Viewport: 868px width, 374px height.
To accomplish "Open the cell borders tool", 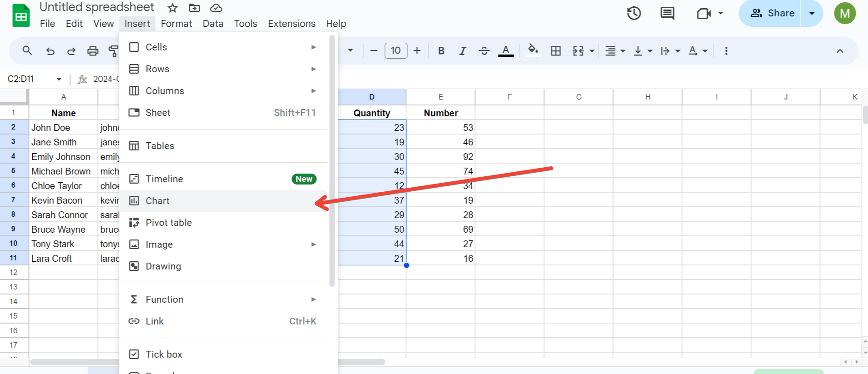I will click(556, 51).
